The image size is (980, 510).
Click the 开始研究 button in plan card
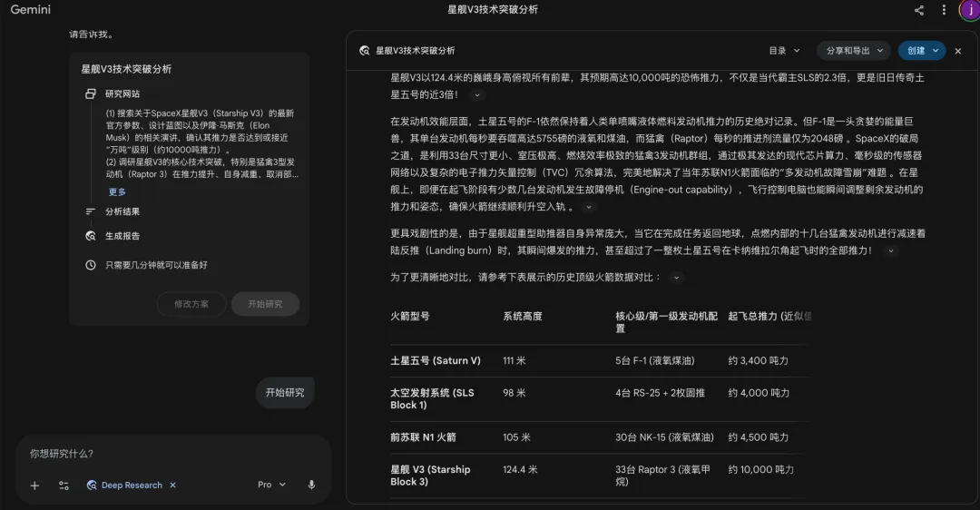[x=265, y=304]
